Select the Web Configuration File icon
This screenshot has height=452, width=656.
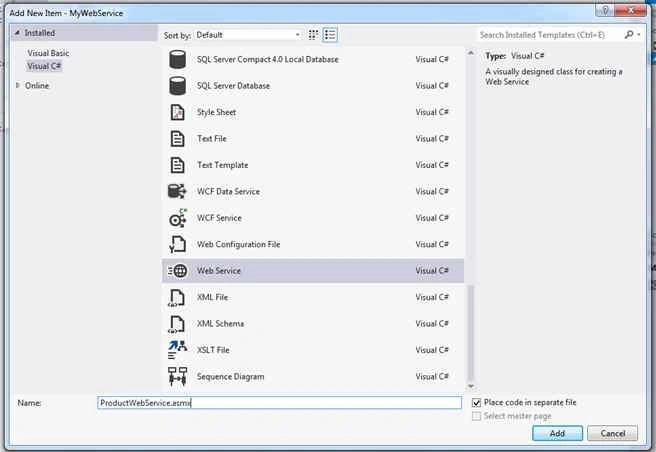tap(177, 244)
